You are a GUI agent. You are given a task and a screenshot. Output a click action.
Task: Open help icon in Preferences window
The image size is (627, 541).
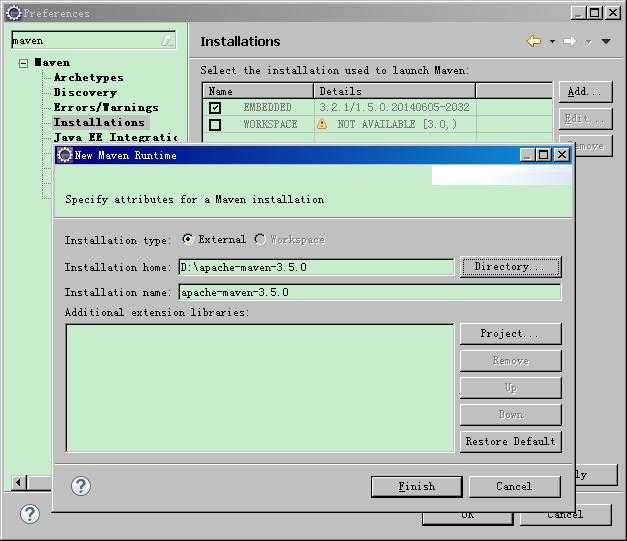(30, 514)
